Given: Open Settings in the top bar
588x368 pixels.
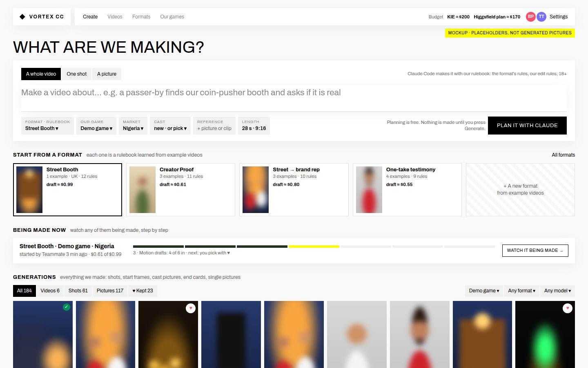Looking at the screenshot, I should point(559,17).
